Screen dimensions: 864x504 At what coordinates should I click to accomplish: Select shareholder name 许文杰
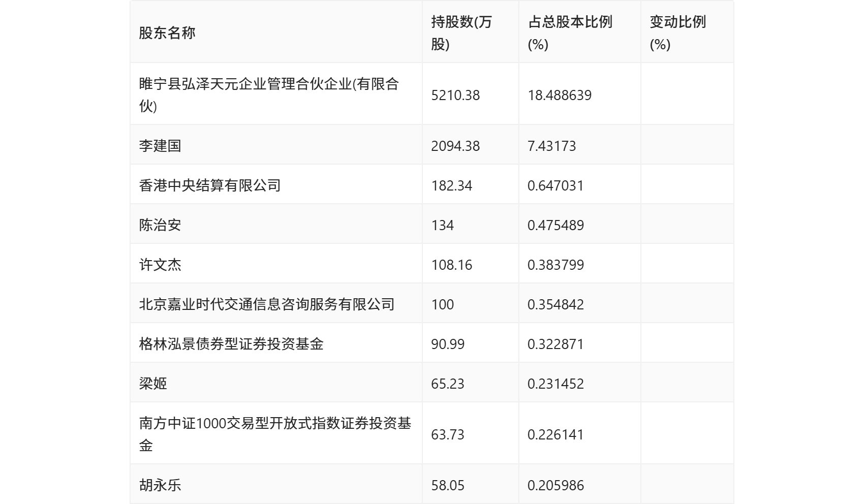point(160,265)
